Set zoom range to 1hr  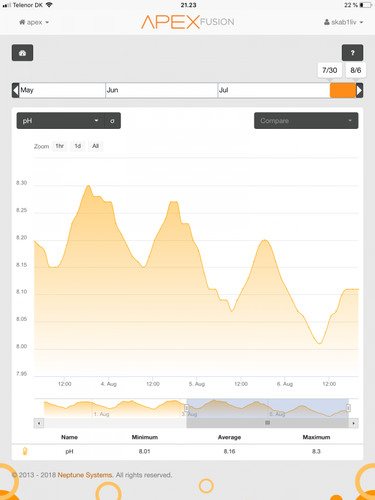60,146
